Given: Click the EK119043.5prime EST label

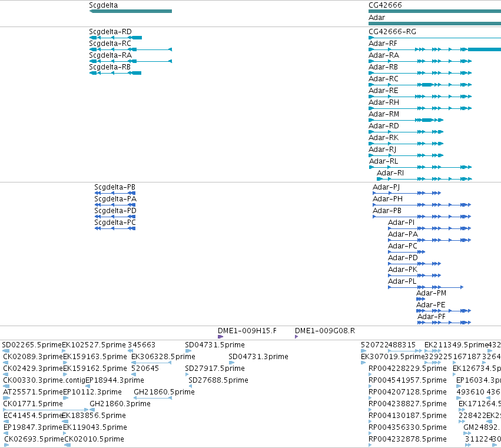Looking at the screenshot, I should tap(95, 427).
